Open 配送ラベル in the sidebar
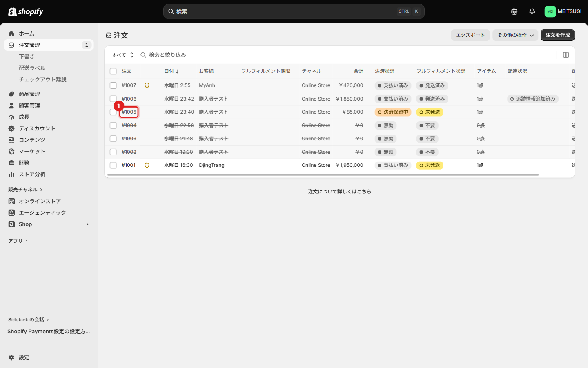Image resolution: width=588 pixels, height=368 pixels. click(x=32, y=68)
